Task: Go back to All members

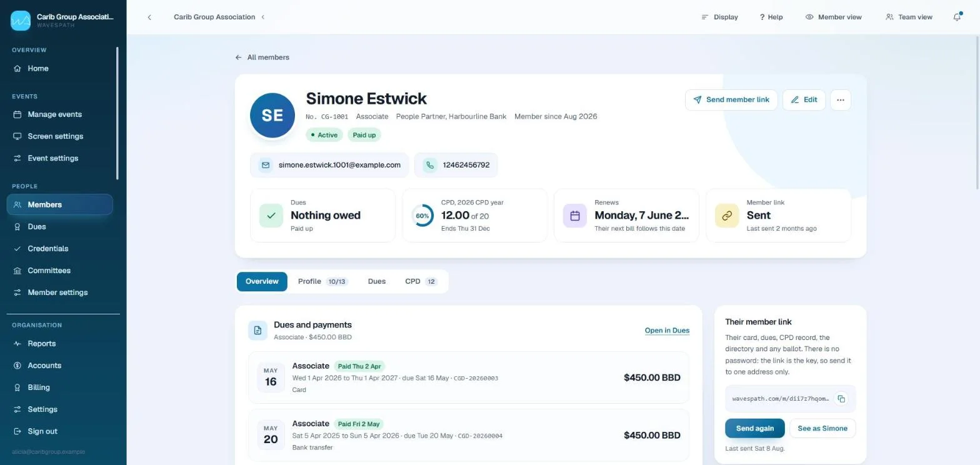Action: 262,57
